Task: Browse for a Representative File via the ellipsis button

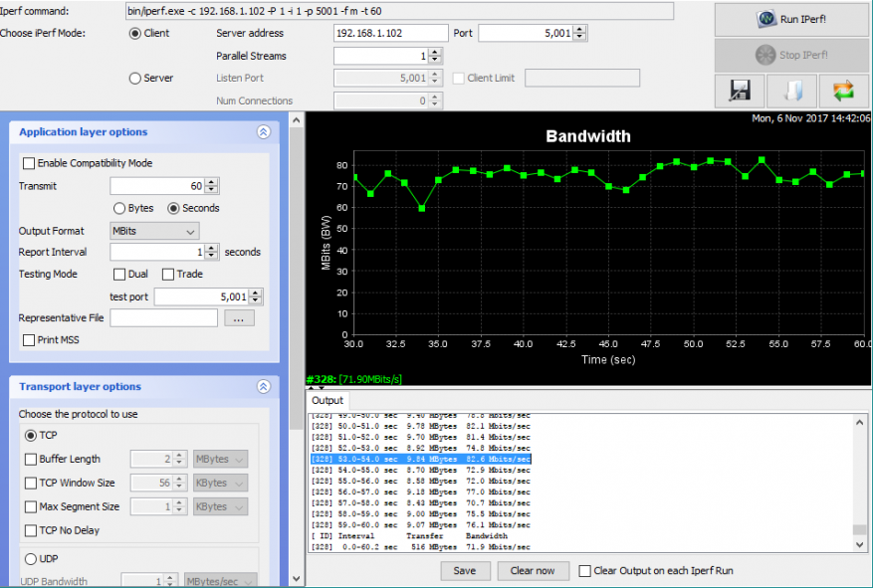Action: click(239, 318)
